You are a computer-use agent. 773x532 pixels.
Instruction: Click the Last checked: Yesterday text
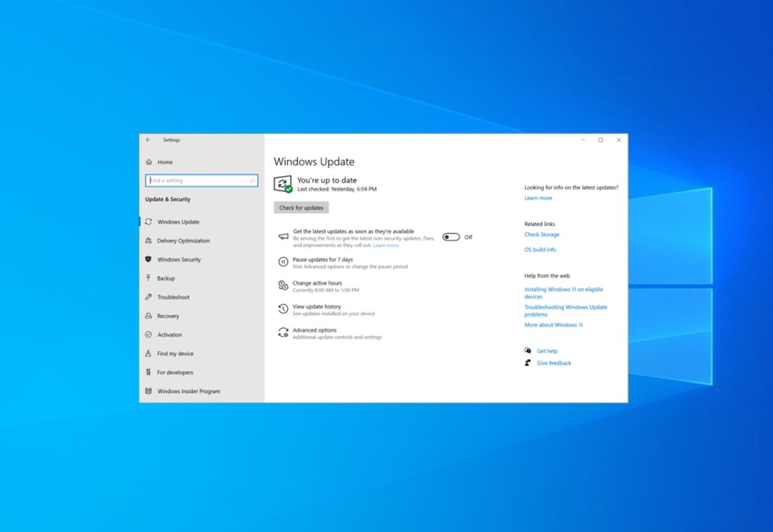click(337, 189)
